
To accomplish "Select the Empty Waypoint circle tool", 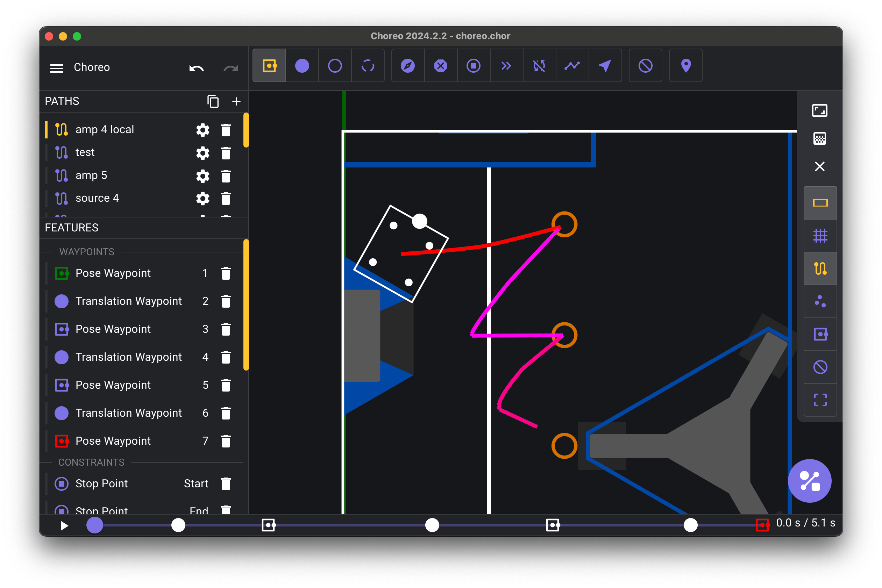I will (335, 66).
